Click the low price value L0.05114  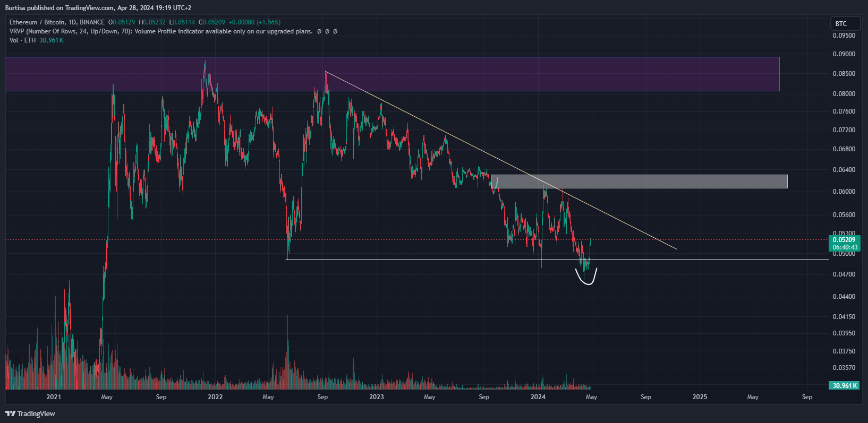182,22
